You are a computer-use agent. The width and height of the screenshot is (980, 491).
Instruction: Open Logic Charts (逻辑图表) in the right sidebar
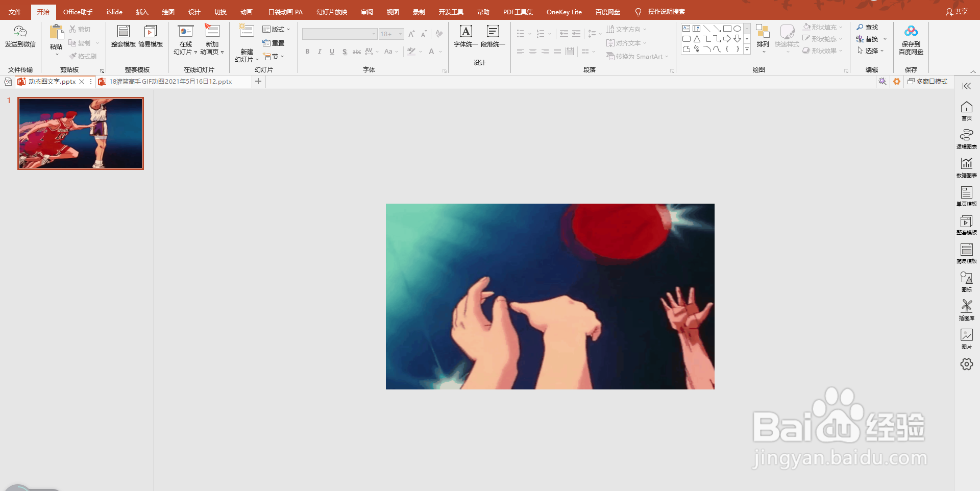tap(967, 139)
